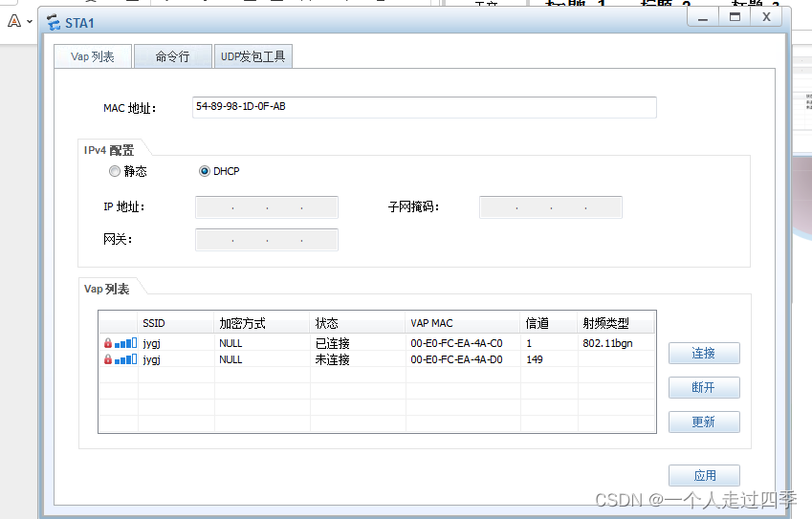This screenshot has width=812, height=519.
Task: Select the 静态 static IP radio button
Action: coord(115,171)
